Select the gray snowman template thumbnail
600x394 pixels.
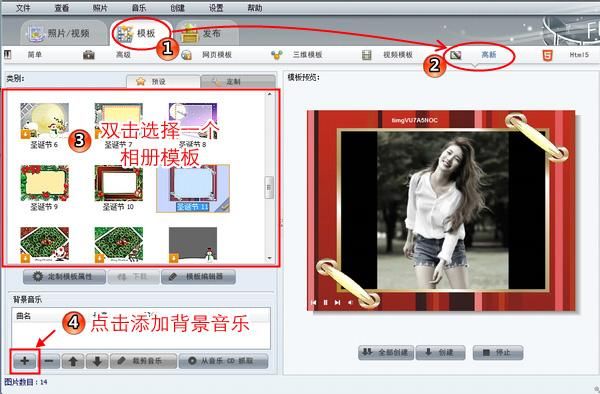(x=193, y=244)
